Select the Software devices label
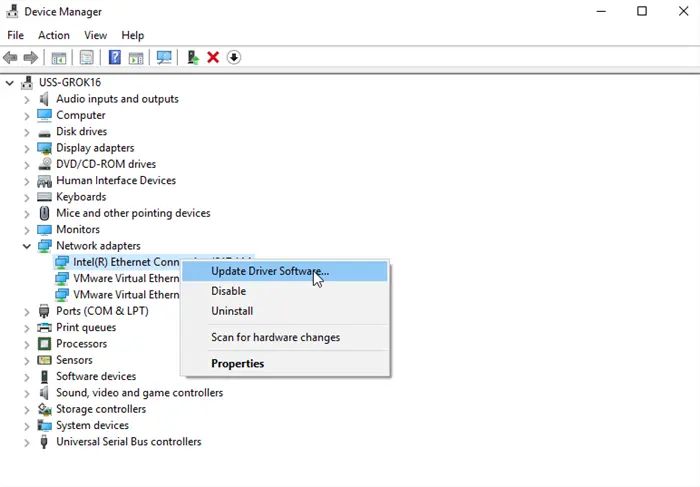This screenshot has width=700, height=487. pyautogui.click(x=96, y=376)
